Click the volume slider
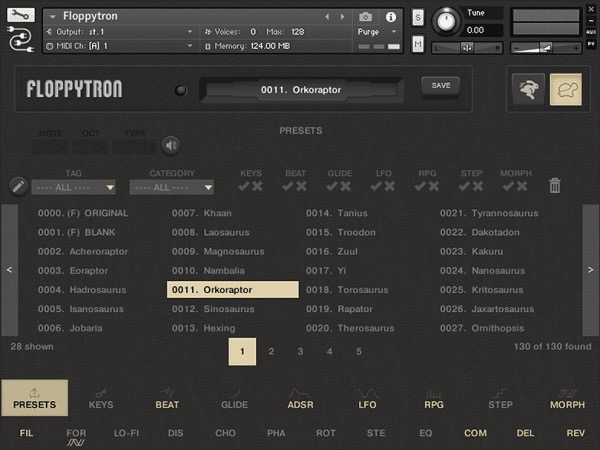600x450 pixels. pos(546,48)
